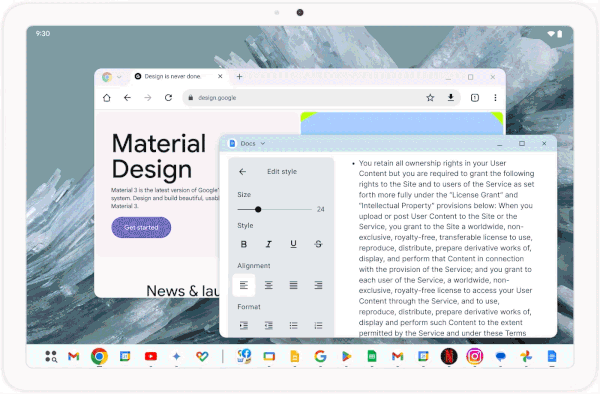The height and width of the screenshot is (394, 600).
Task: Click the Docs app icon in window header
Action: point(232,143)
